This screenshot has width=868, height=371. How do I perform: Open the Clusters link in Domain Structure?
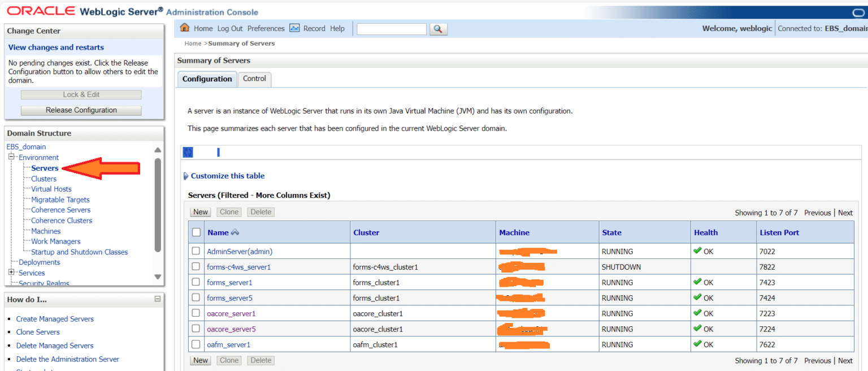pyautogui.click(x=44, y=178)
